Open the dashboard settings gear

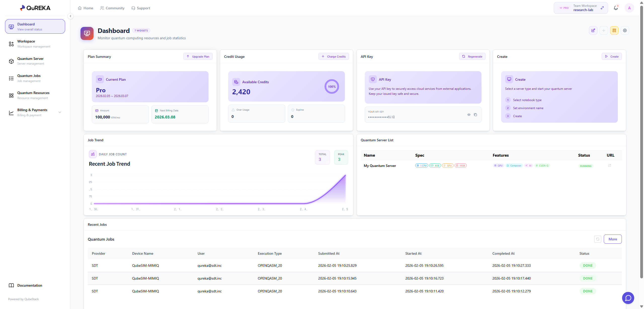pos(625,30)
